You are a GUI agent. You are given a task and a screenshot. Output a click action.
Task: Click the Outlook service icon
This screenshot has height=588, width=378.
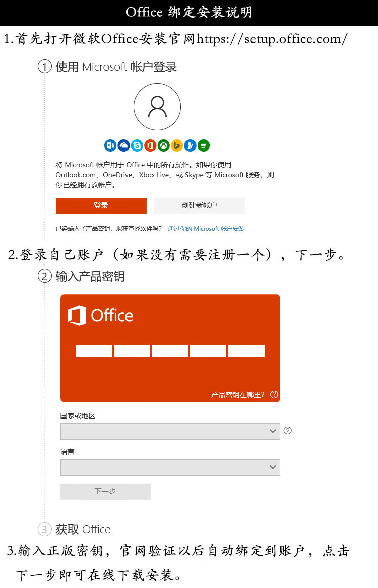pos(110,145)
